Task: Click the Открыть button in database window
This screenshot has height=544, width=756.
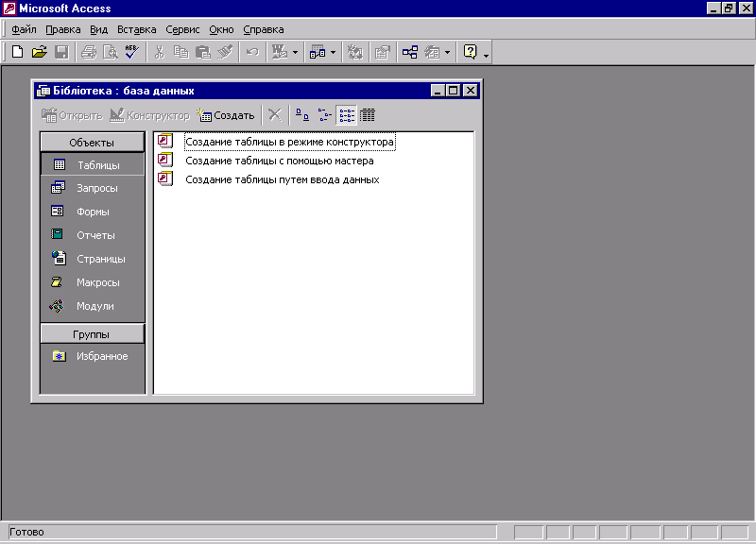Action: (73, 115)
